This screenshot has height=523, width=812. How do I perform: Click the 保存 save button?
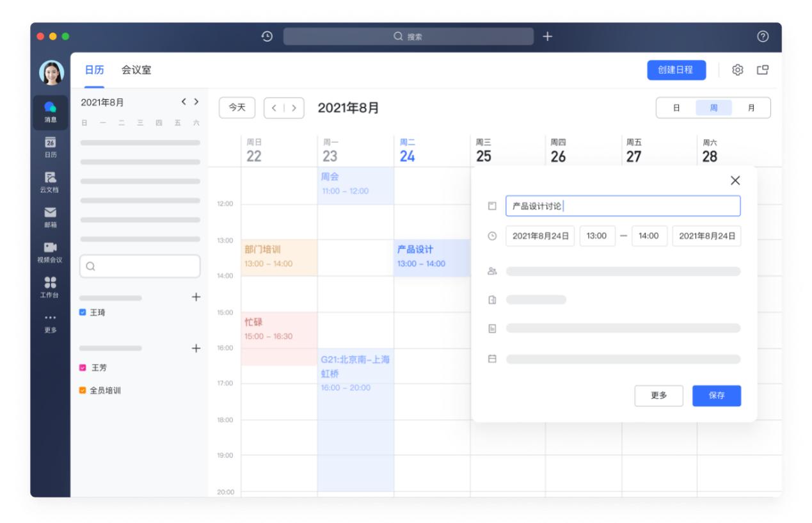point(717,396)
